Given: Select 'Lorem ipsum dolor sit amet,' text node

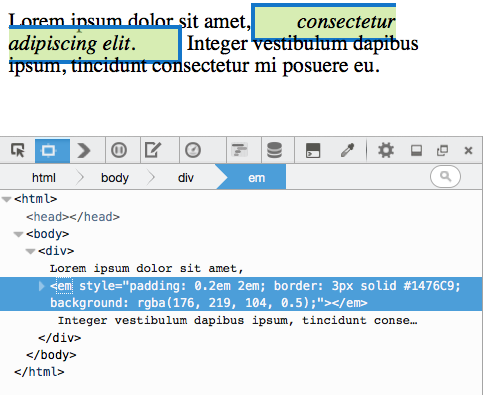Looking at the screenshot, I should pos(147,268).
